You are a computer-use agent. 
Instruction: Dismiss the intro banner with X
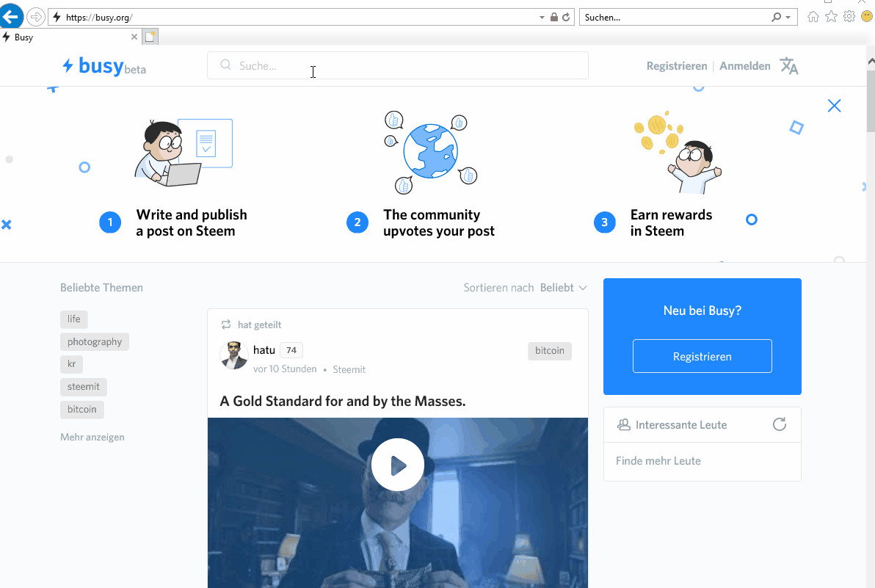coord(834,106)
